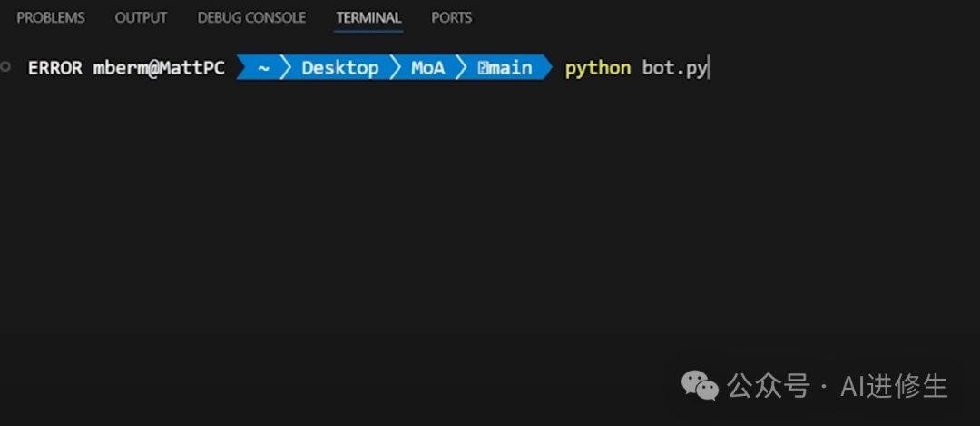Place the cursor on bot.py filename
Screen dimensions: 980x426
673,68
